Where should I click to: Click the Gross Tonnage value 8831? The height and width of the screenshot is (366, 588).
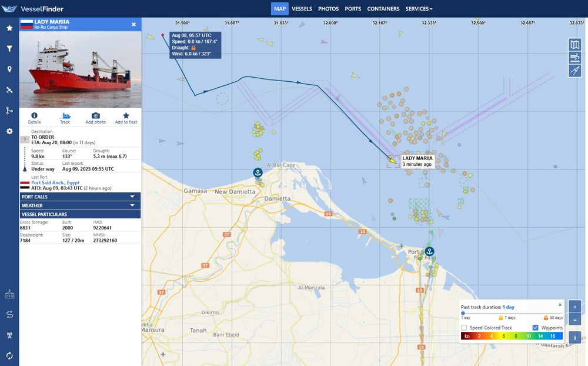(25, 228)
